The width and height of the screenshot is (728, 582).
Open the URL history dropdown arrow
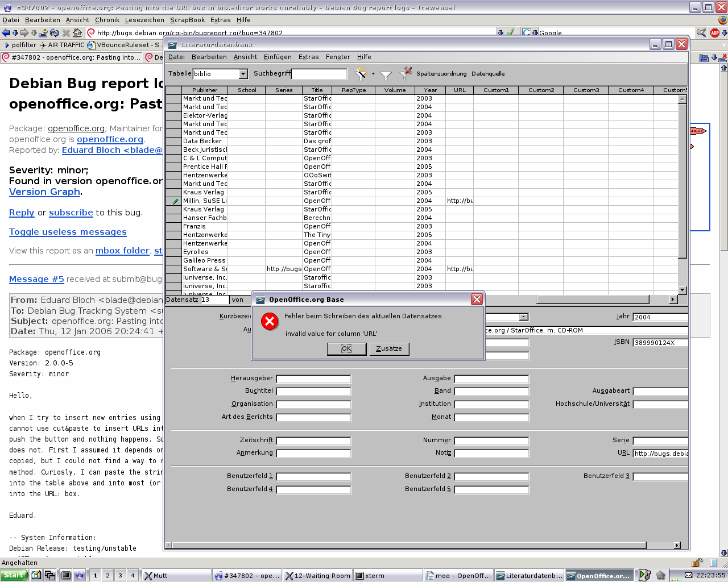[x=500, y=33]
